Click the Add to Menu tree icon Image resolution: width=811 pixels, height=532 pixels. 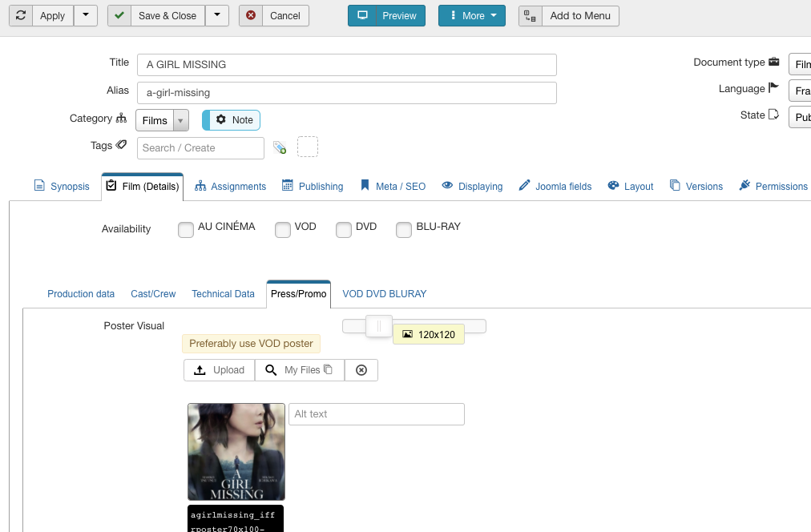point(531,15)
